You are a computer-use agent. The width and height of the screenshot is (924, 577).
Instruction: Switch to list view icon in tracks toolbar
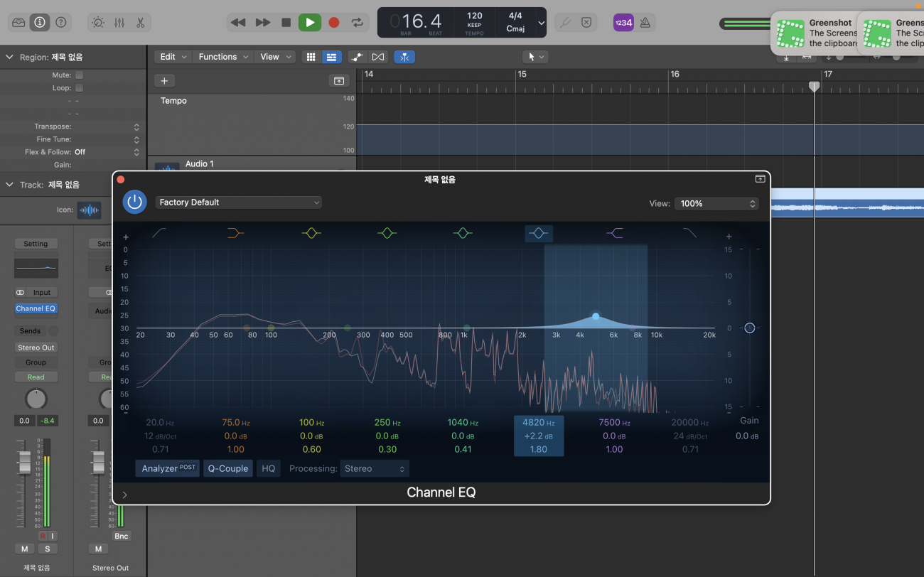tap(331, 57)
